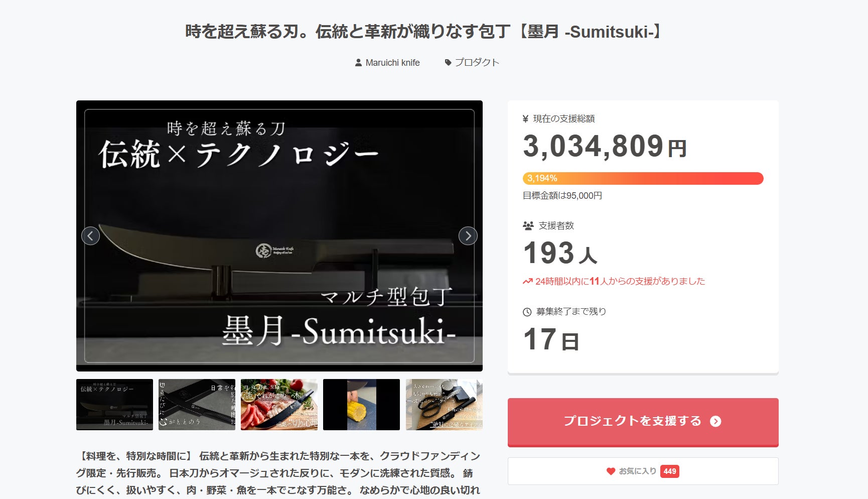The image size is (868, 499).
Task: Click the プロジェクトを支援する button
Action: click(643, 422)
